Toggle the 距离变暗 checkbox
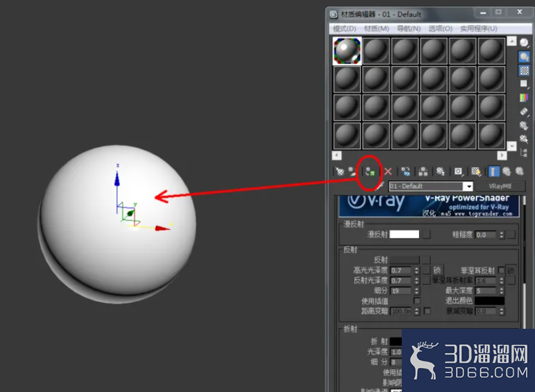 pos(427,311)
